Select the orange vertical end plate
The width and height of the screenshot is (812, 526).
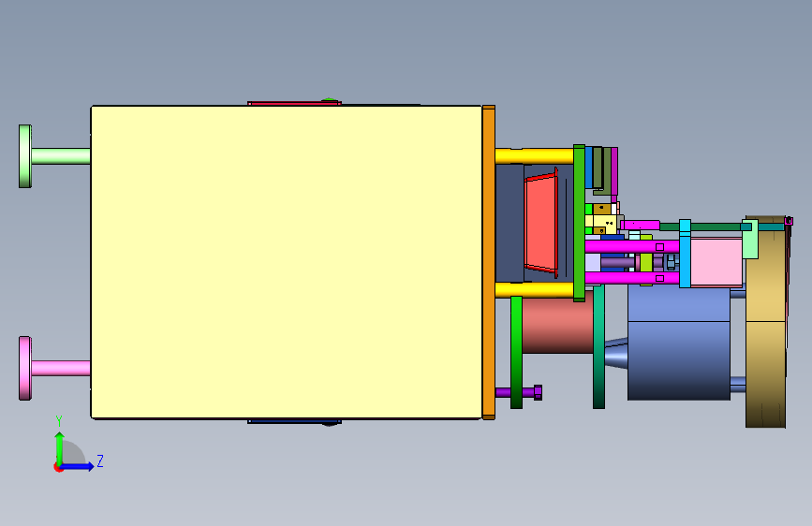tap(488, 262)
